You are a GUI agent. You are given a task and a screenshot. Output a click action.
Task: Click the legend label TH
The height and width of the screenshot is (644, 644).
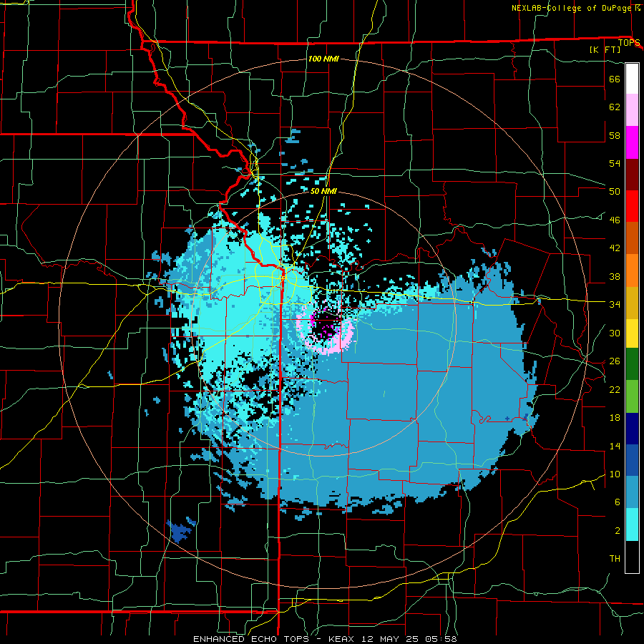[615, 559]
